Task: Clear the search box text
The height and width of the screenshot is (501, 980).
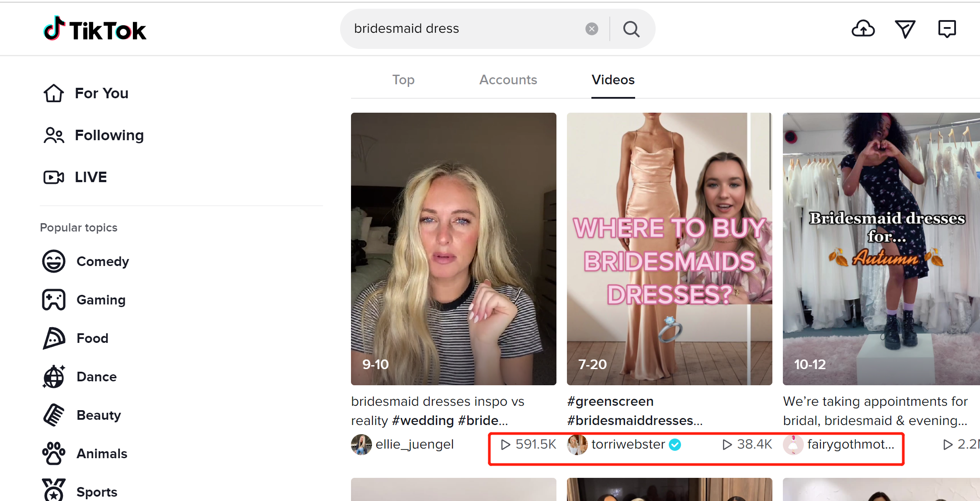Action: 591,29
